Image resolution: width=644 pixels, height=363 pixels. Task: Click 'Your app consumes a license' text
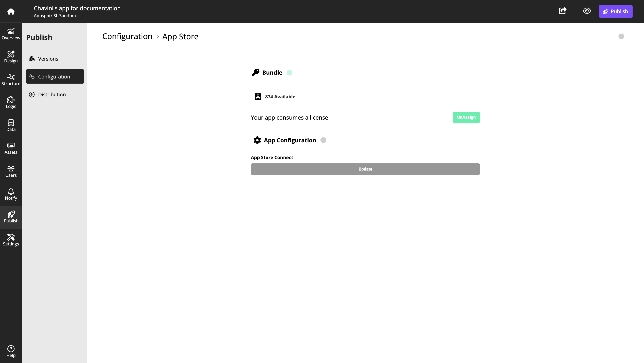coord(289,118)
